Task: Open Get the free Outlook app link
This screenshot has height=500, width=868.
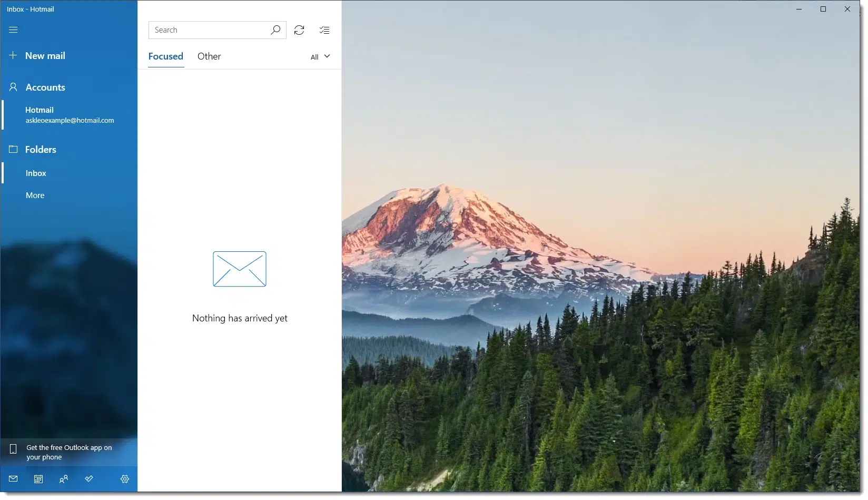Action: point(69,452)
